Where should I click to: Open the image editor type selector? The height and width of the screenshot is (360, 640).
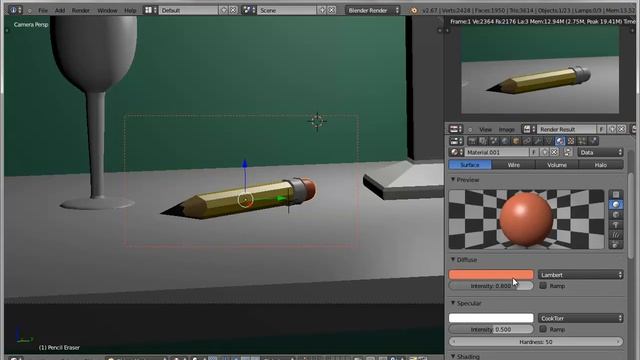tap(456, 129)
